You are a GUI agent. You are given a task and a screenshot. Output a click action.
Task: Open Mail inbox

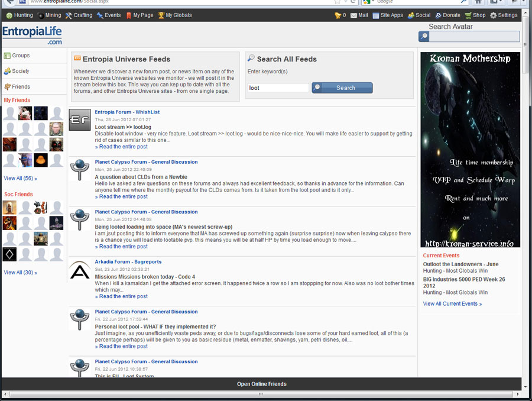click(x=359, y=15)
